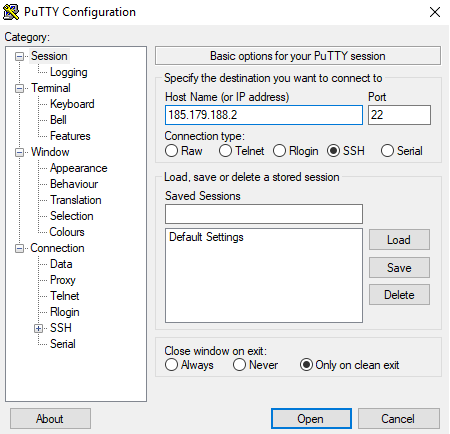Collapse the Connection tree node
This screenshot has height=434, width=450.
point(19,248)
